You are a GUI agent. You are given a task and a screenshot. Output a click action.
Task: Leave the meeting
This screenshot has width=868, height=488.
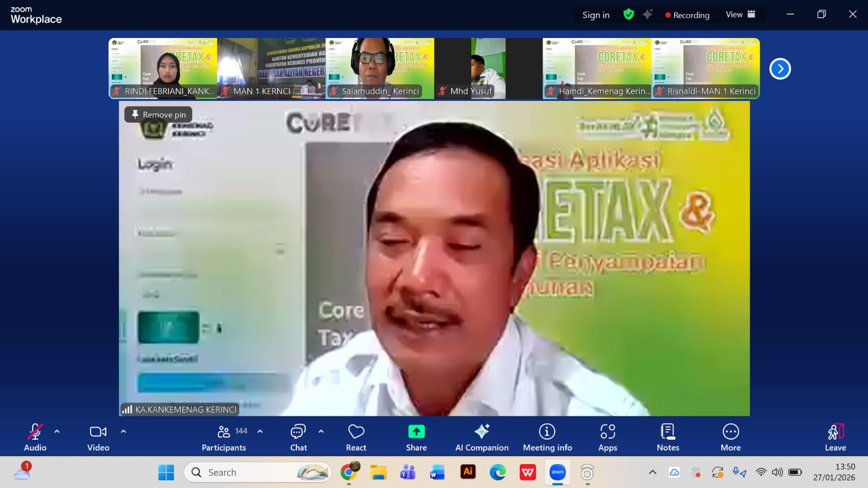tap(835, 438)
